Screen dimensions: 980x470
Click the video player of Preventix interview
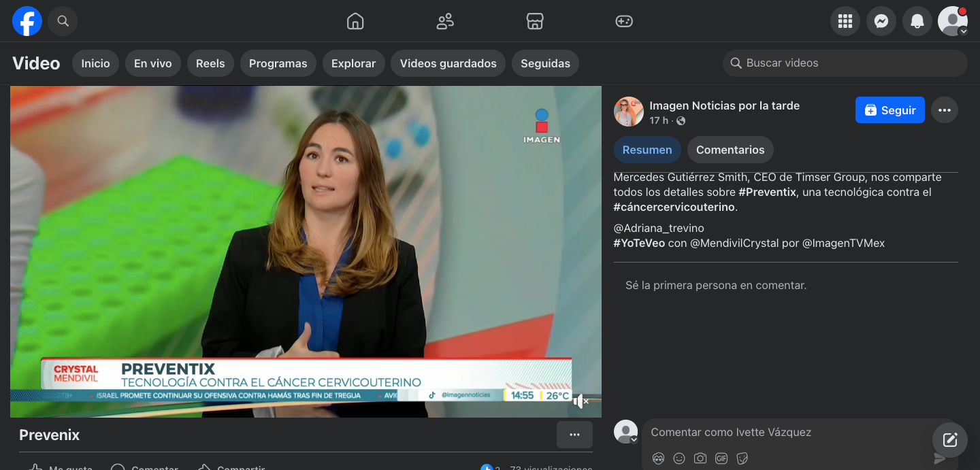[306, 251]
